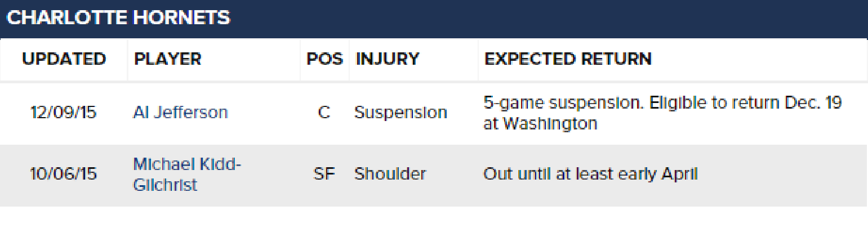Open the Michael Kidd-Gilchrist player link
Screen dimensions: 868x228
[x=187, y=174]
